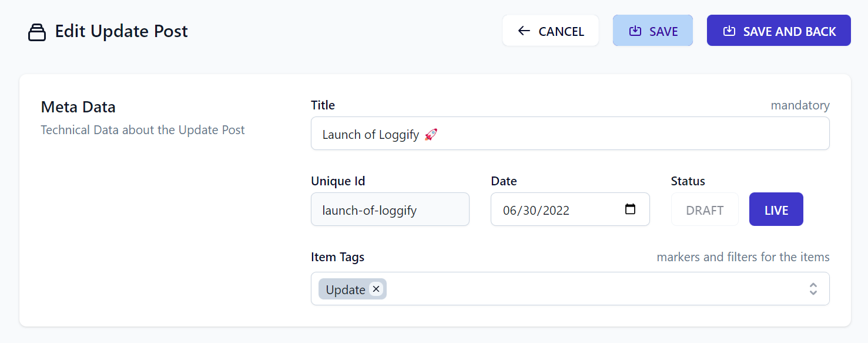Set status to Draft
The width and height of the screenshot is (868, 343).
(705, 209)
